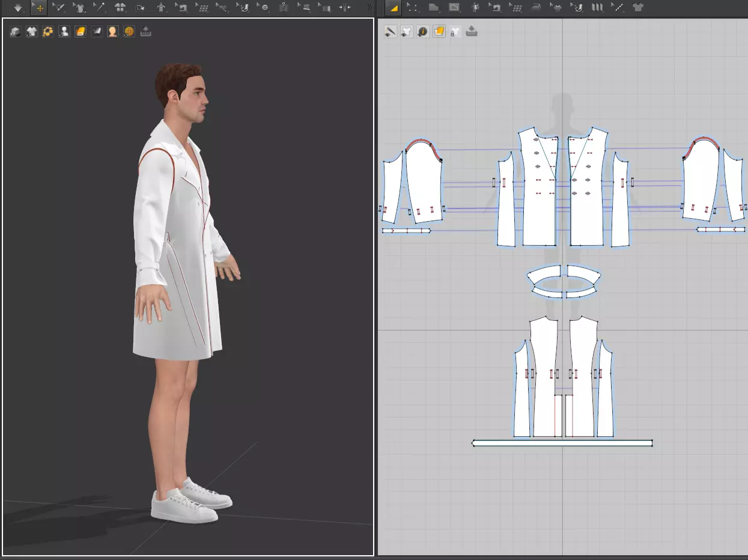The width and height of the screenshot is (748, 560).
Task: Choose the 3D pen line tool
Action: pyautogui.click(x=222, y=8)
